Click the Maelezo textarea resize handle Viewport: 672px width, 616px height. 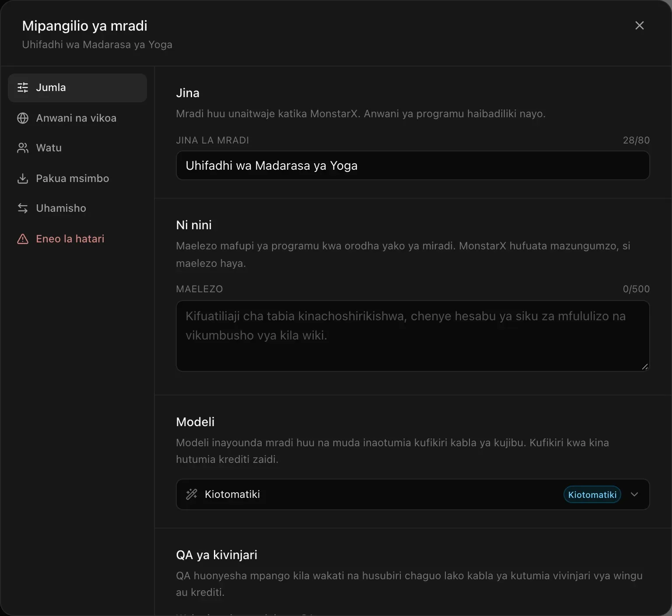(644, 367)
